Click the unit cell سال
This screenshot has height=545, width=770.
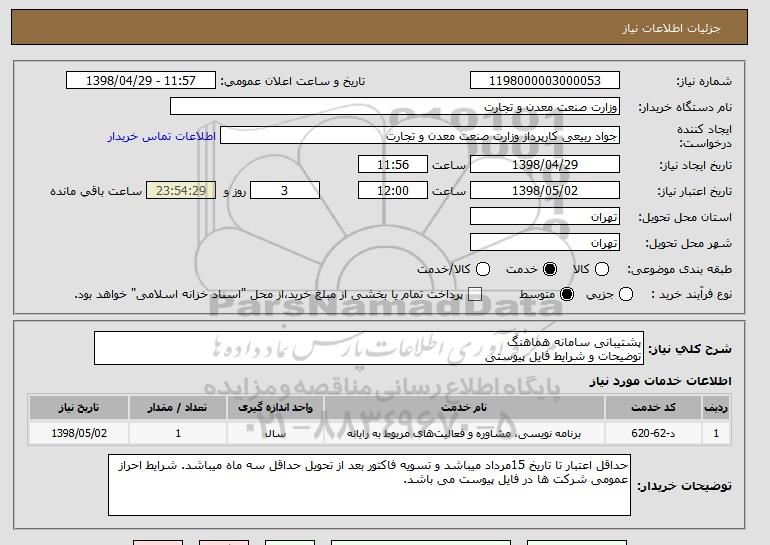tap(275, 433)
